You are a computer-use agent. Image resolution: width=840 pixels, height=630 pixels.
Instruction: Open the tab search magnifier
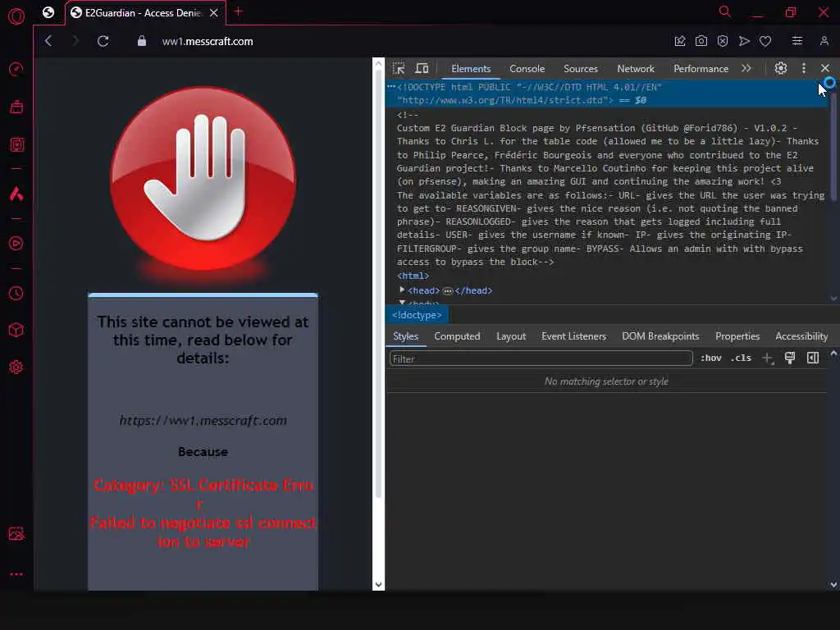click(x=725, y=11)
